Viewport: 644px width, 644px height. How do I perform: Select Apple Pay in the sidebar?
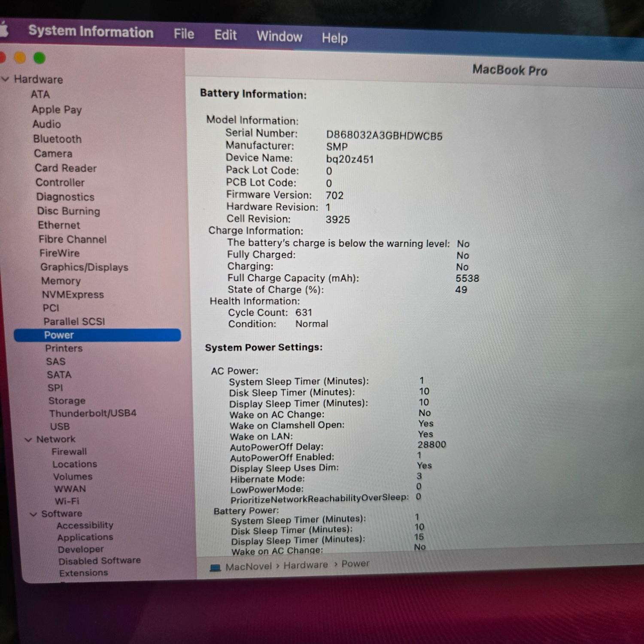click(57, 110)
